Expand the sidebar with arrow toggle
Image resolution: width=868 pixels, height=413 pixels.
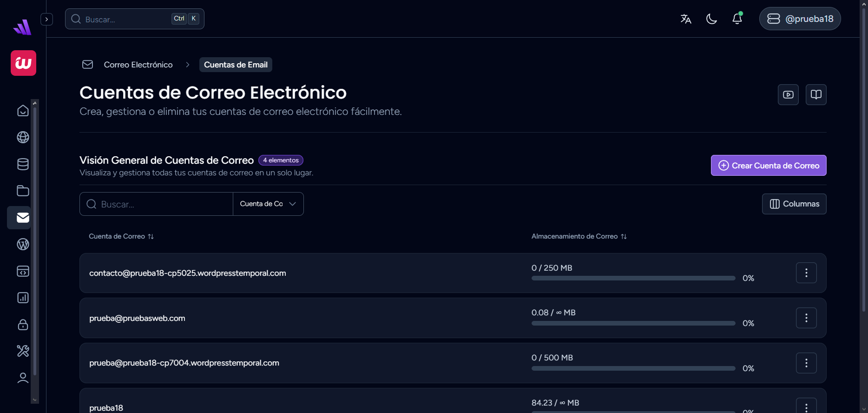(46, 19)
